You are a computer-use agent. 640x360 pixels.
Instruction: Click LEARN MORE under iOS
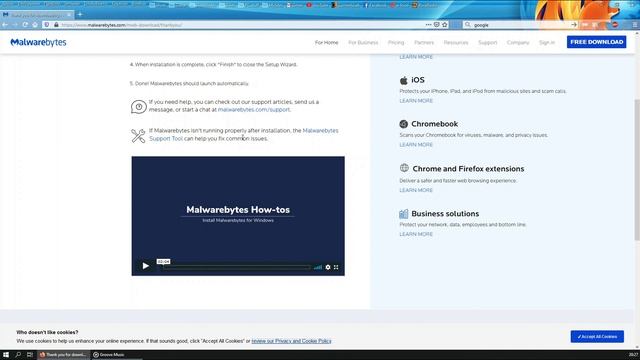pos(416,101)
